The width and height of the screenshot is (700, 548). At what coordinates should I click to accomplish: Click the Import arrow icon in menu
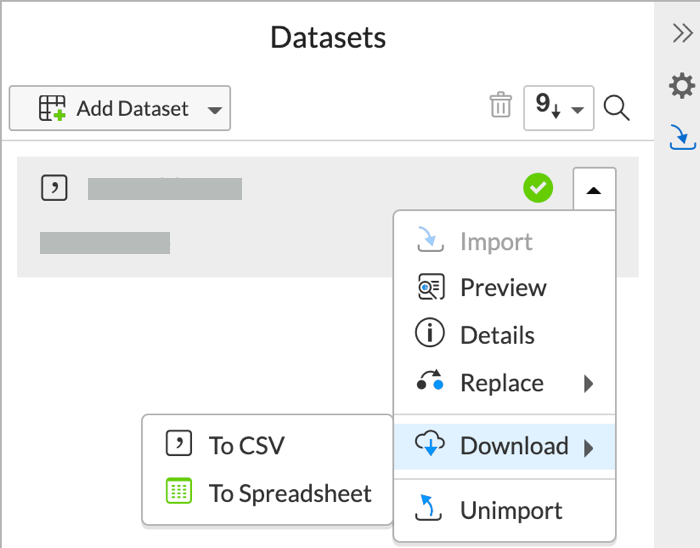coord(430,239)
